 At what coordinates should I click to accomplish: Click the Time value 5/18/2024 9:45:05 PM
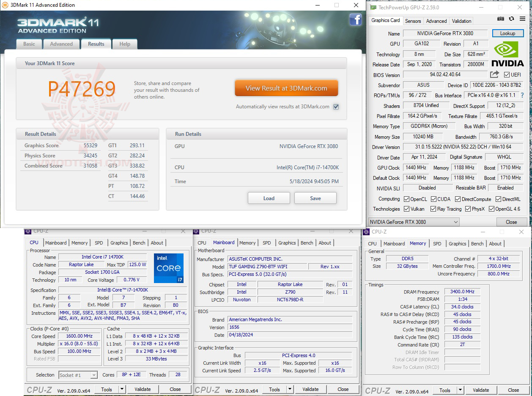tap(314, 181)
